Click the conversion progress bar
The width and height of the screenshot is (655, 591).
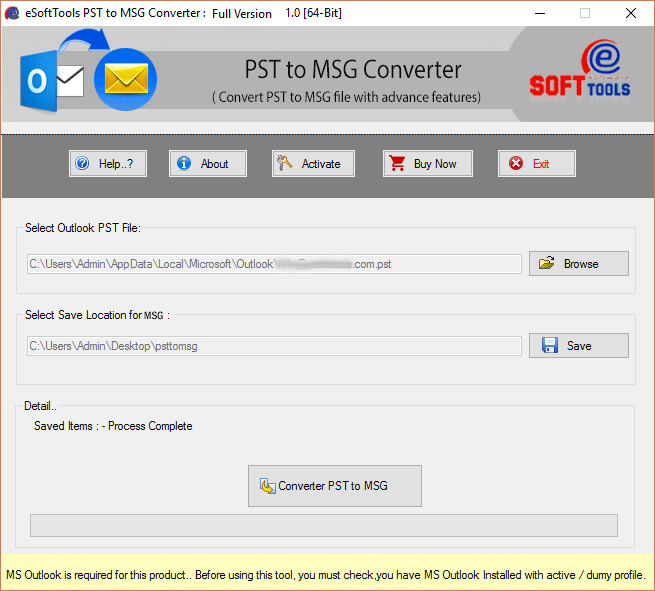tap(324, 525)
